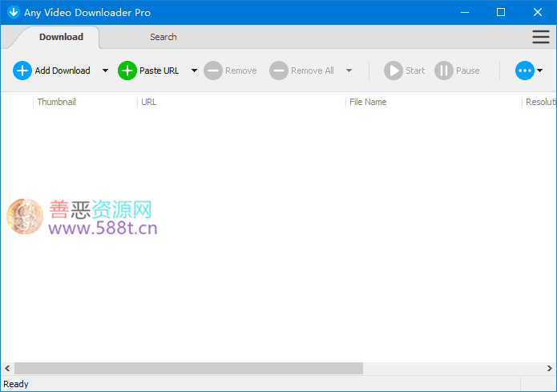
Task: Close the Any Video Downloader Pro window
Action: pos(538,13)
